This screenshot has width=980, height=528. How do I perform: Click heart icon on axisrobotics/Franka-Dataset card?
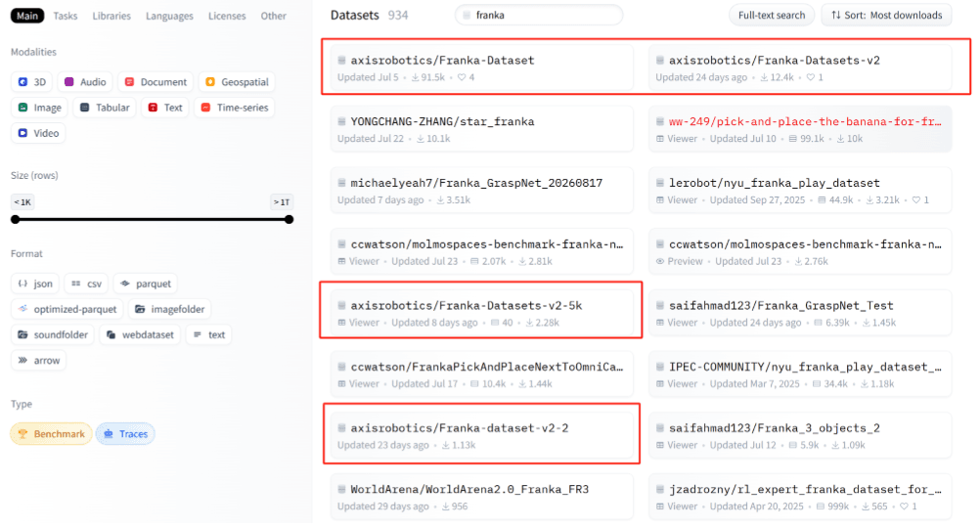coord(462,77)
